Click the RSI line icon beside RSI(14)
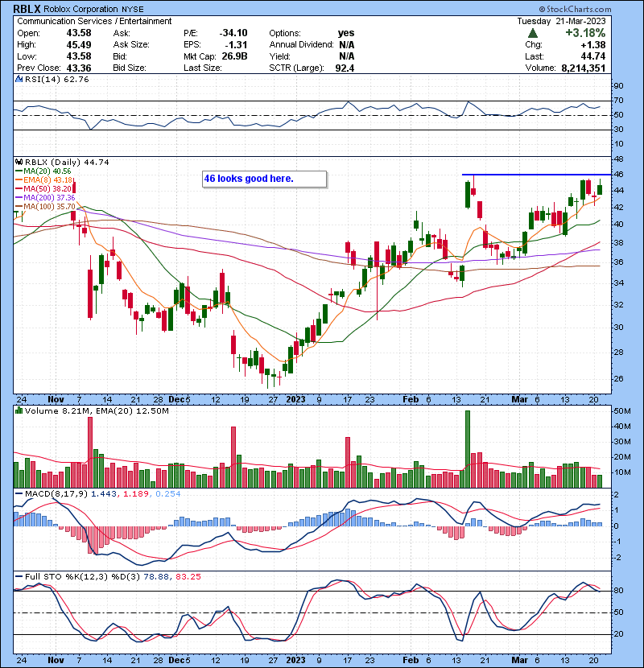This screenshot has width=644, height=668. [x=19, y=79]
